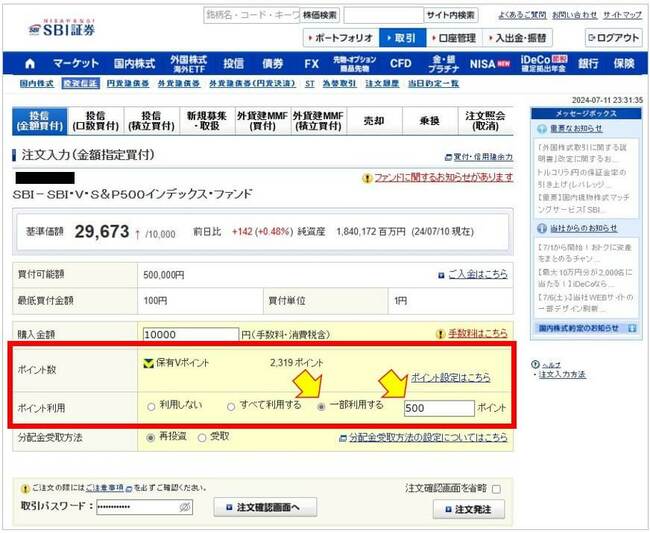The height and width of the screenshot is (533, 650).
Task: Click the warning icon beside ご注文の際には
Action: click(25, 489)
